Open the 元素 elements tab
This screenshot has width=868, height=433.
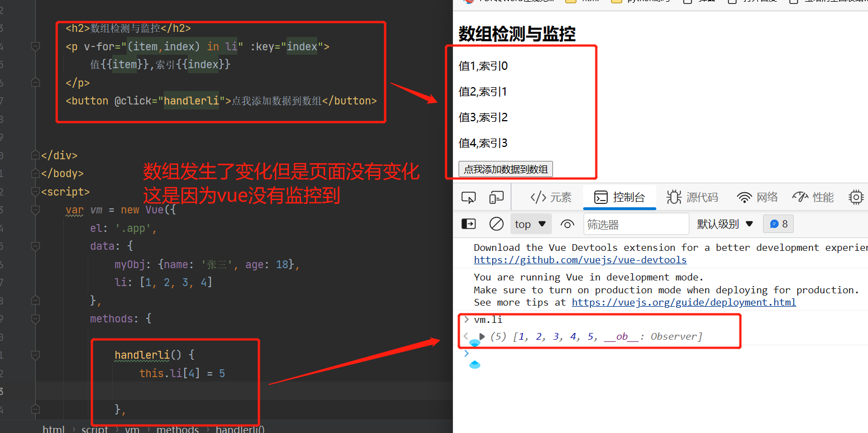point(551,197)
